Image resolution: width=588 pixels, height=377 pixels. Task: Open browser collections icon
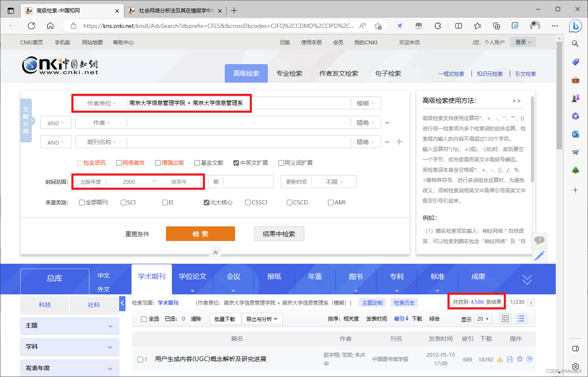tap(496, 26)
